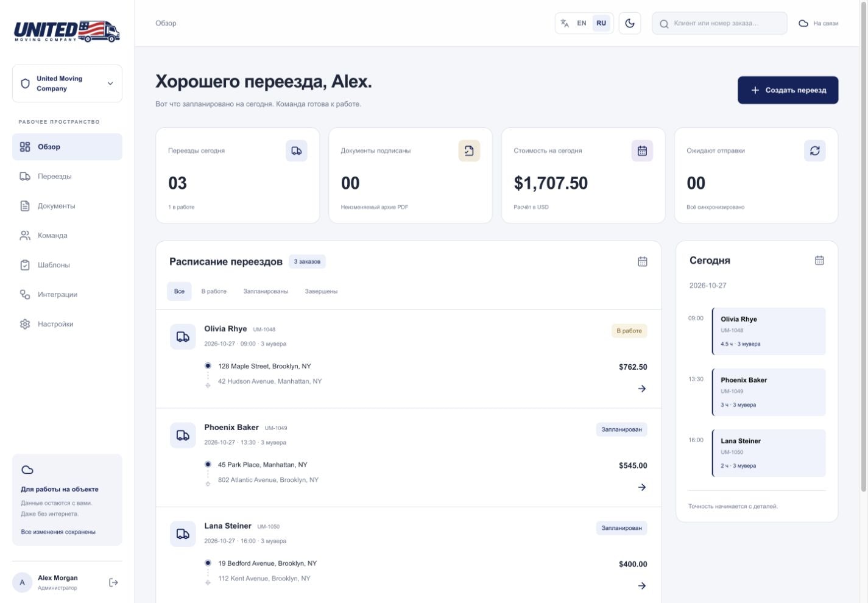The image size is (868, 603).
Task: Select the В работе filter tab
Action: coord(214,291)
